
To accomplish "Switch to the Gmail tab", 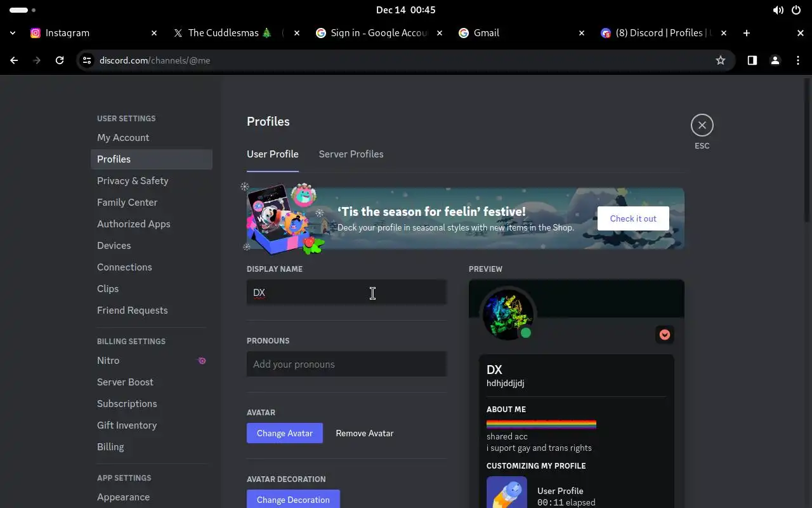I will (x=521, y=33).
